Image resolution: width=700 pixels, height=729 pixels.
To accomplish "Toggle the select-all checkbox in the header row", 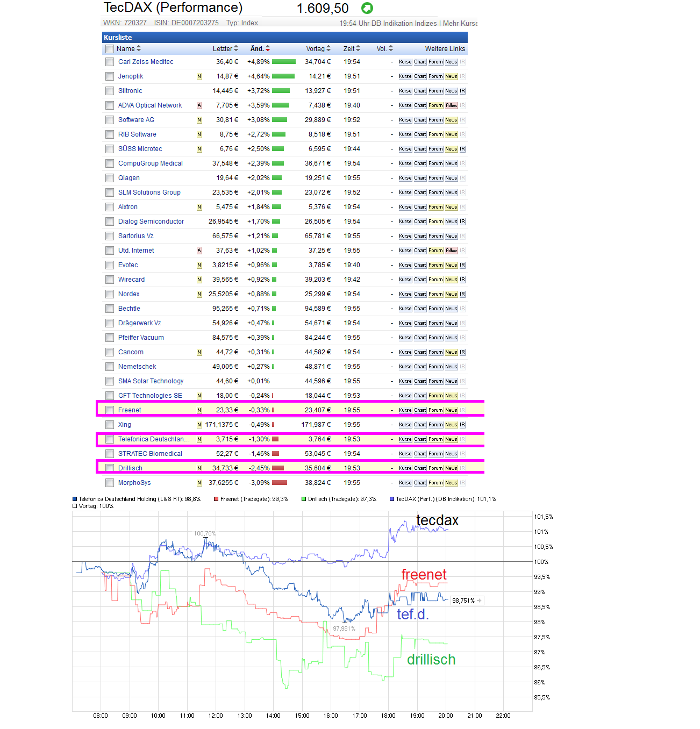I will point(110,49).
